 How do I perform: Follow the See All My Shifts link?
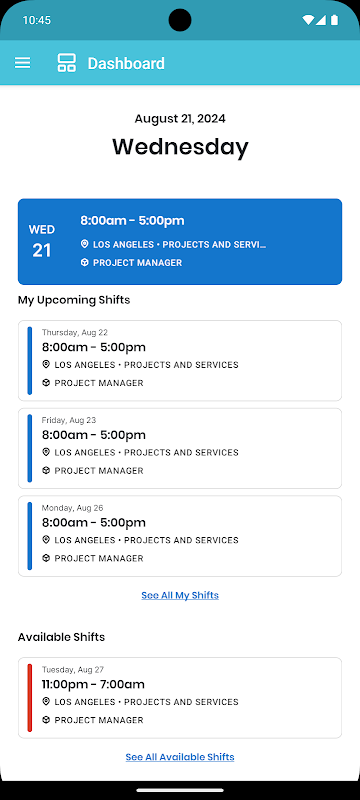180,595
